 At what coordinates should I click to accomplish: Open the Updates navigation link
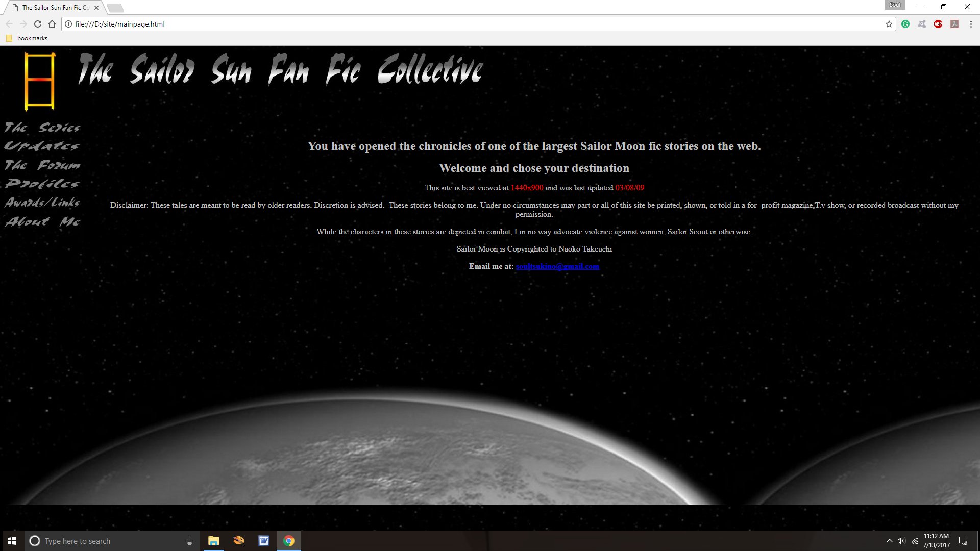(x=42, y=146)
